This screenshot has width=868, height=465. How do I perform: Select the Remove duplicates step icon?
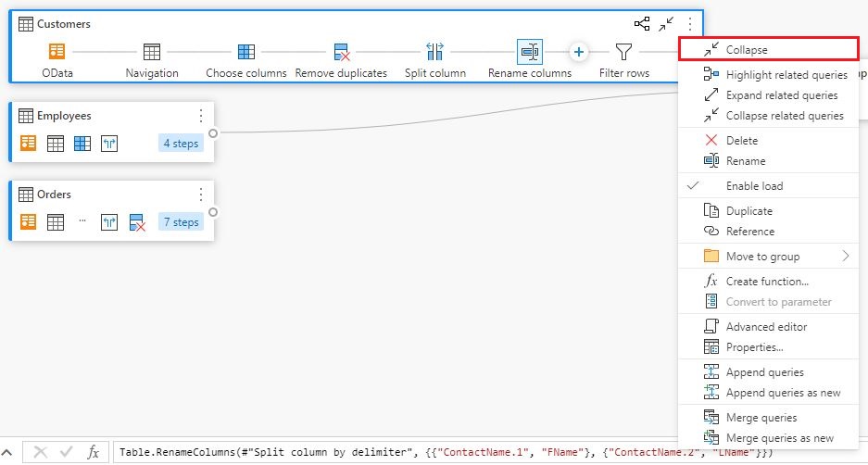pos(341,52)
